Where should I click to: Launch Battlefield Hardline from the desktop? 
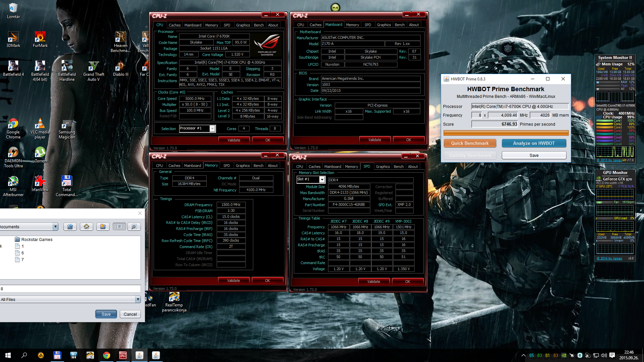point(67,71)
